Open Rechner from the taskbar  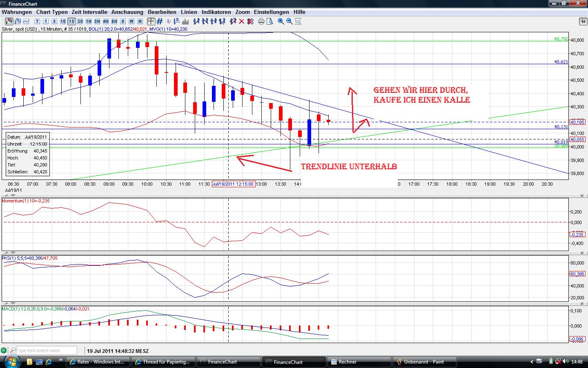click(x=360, y=362)
